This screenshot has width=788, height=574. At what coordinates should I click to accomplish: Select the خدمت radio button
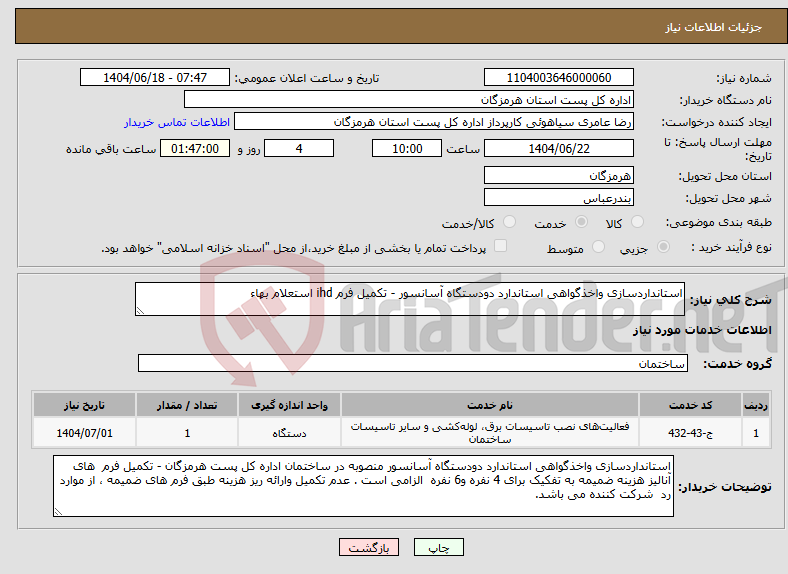581,222
